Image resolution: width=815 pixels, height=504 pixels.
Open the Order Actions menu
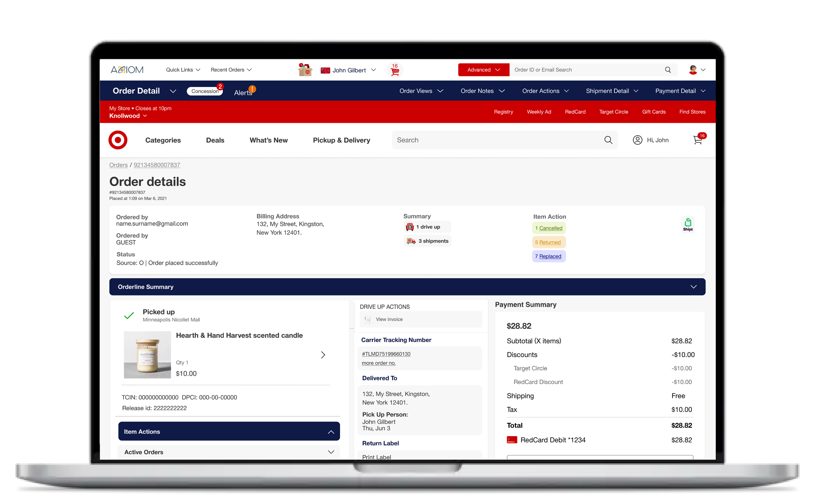pos(545,91)
